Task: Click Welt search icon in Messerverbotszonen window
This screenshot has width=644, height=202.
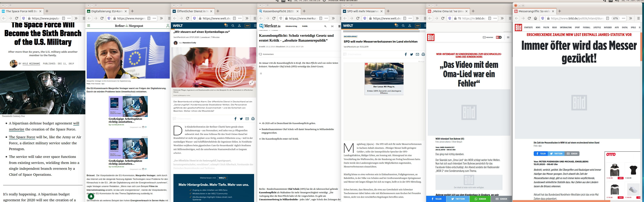Action: coord(403,26)
